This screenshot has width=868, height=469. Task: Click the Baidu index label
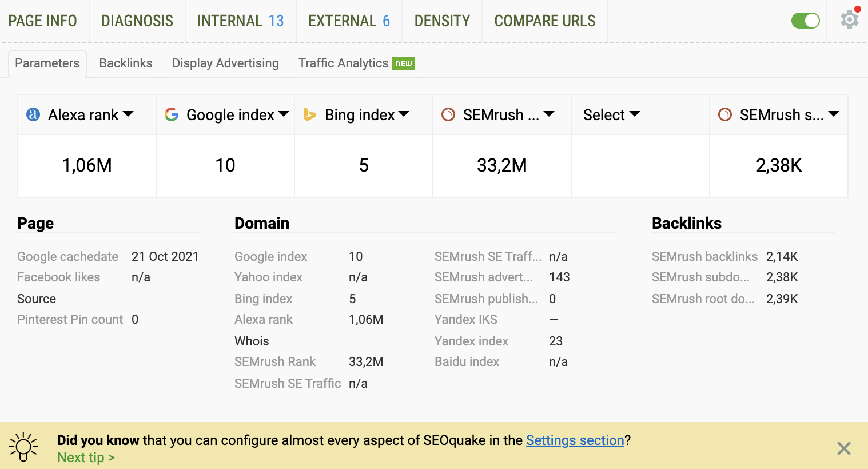tap(467, 361)
